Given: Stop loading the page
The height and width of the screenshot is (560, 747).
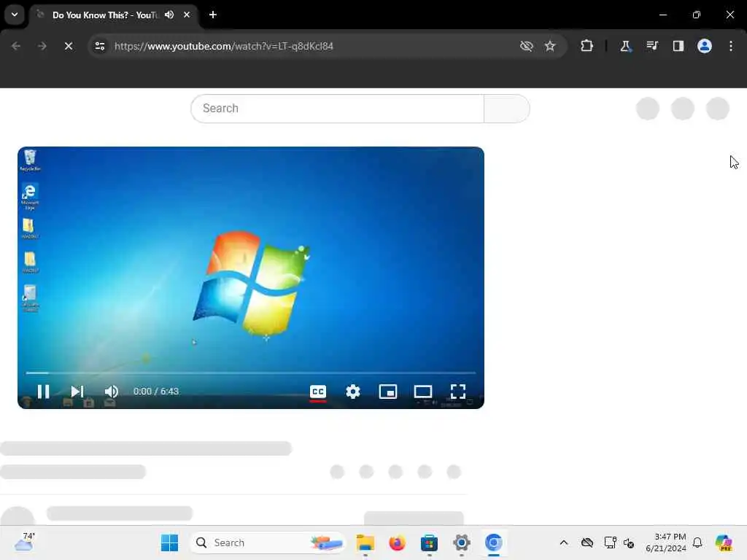Looking at the screenshot, I should pyautogui.click(x=69, y=46).
